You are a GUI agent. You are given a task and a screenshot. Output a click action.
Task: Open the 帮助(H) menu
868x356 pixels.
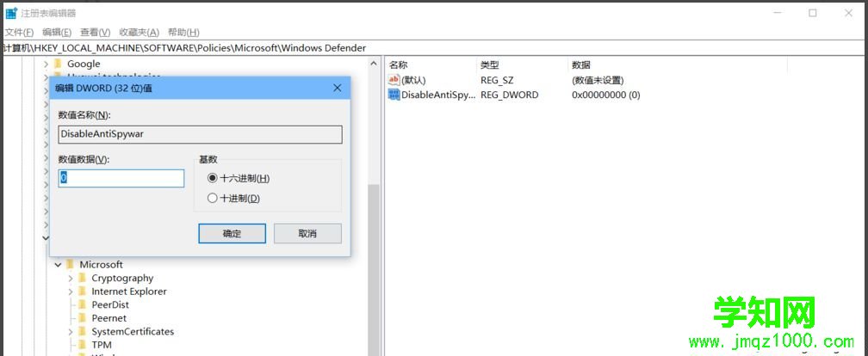[x=183, y=32]
